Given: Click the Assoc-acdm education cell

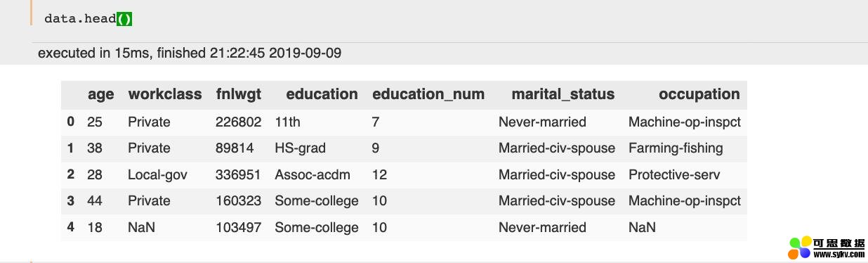Looking at the screenshot, I should pyautogui.click(x=313, y=174).
